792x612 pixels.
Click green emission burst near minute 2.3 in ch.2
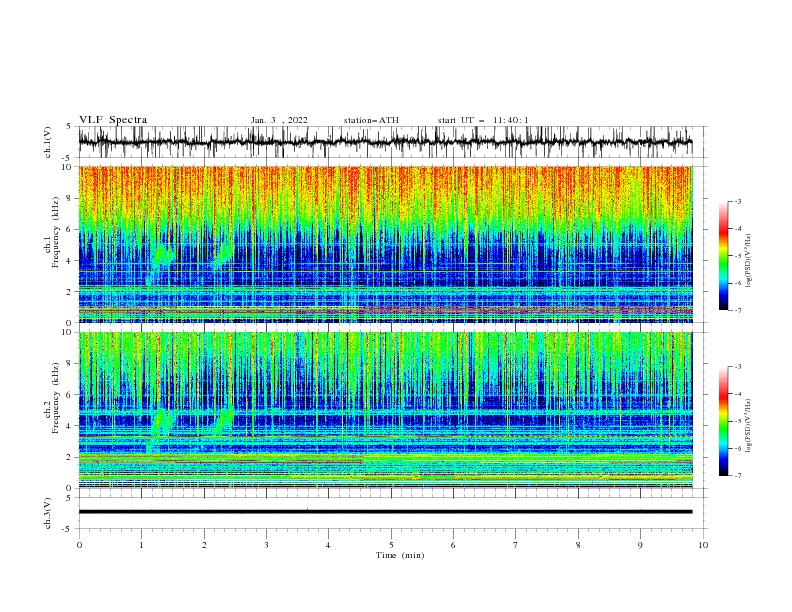coord(223,421)
